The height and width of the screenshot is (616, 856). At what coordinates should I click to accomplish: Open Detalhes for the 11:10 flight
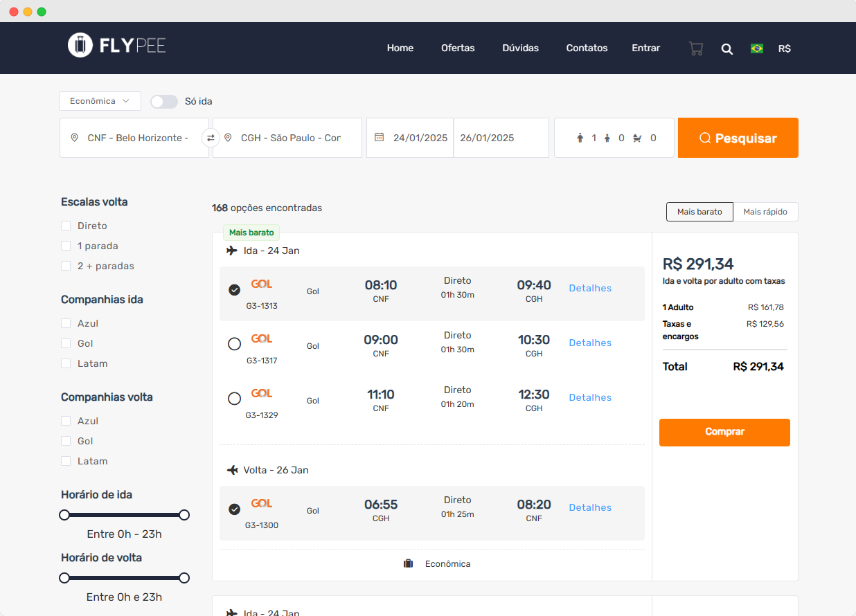[x=590, y=397]
